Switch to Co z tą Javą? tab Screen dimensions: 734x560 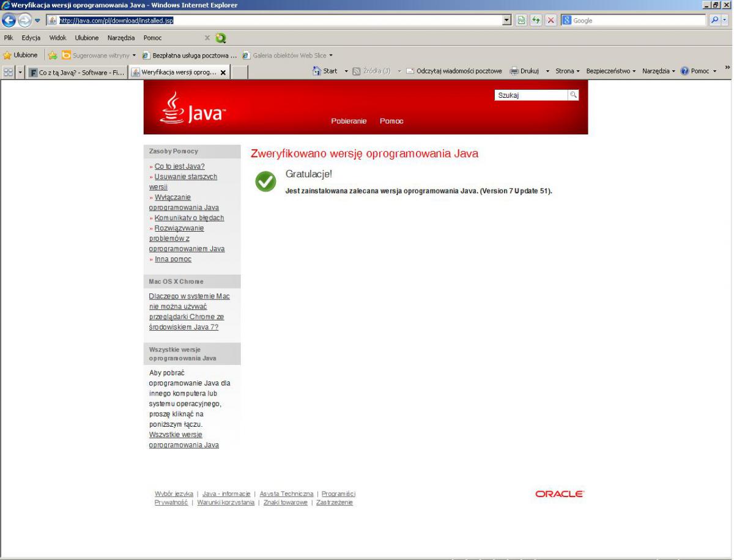pos(77,72)
